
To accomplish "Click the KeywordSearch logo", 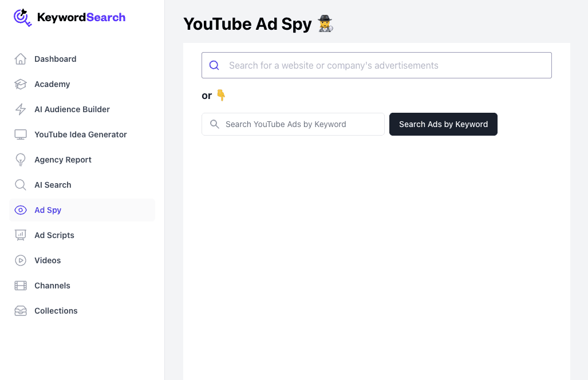I will (x=69, y=18).
